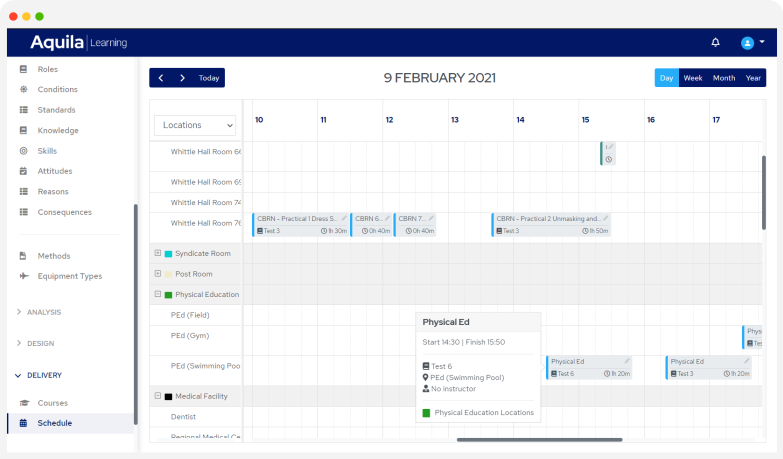Click the Syndicate Room cyan color swatch
This screenshot has height=459, width=783.
coord(168,254)
